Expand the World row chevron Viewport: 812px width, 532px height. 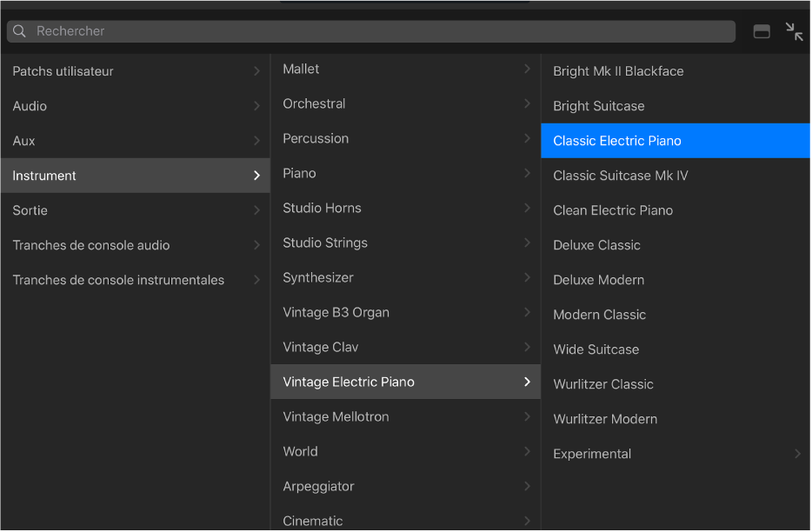527,451
